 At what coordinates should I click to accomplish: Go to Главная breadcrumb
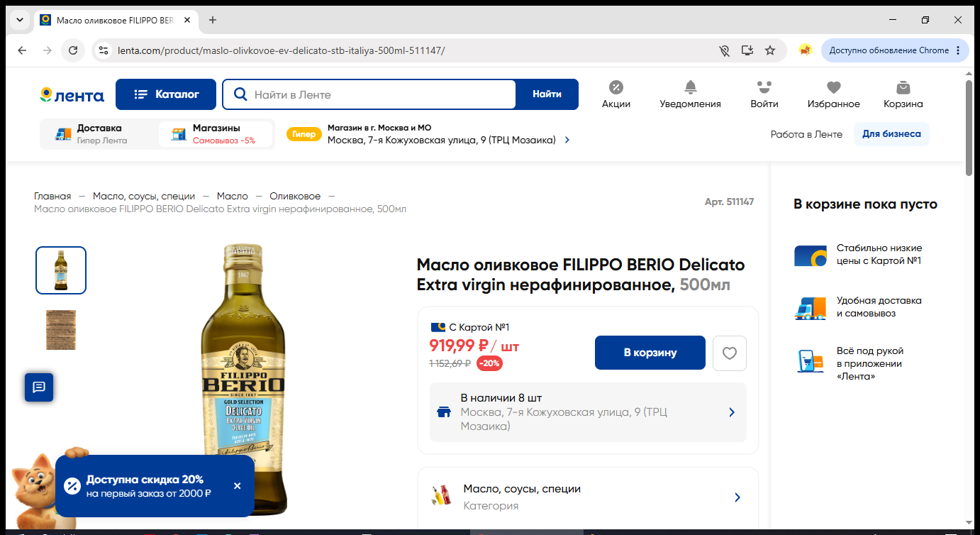(x=52, y=196)
